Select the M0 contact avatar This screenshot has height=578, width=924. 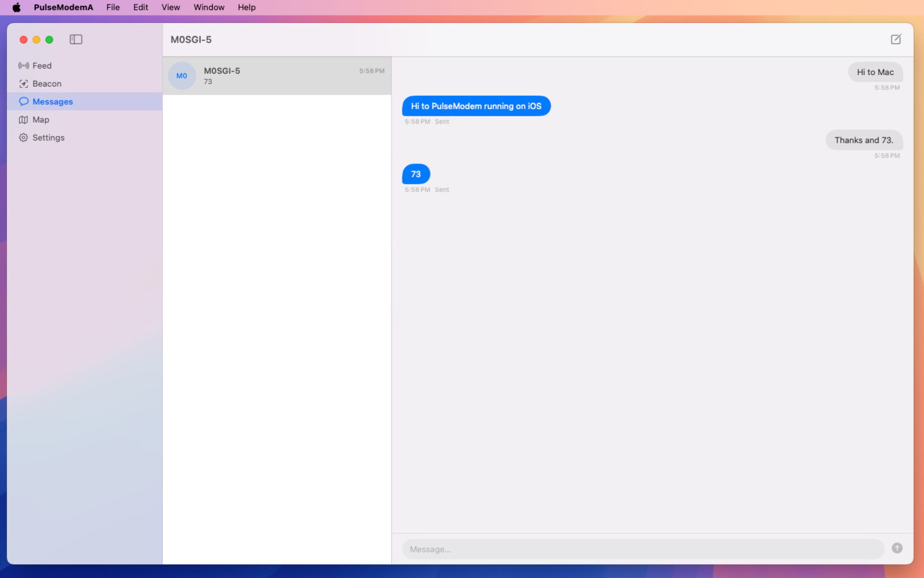[x=182, y=76]
